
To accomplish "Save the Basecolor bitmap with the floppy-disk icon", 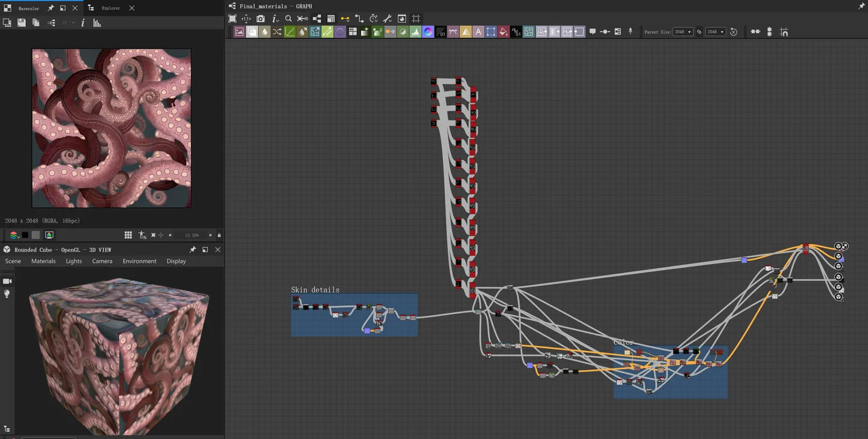I will click(22, 23).
